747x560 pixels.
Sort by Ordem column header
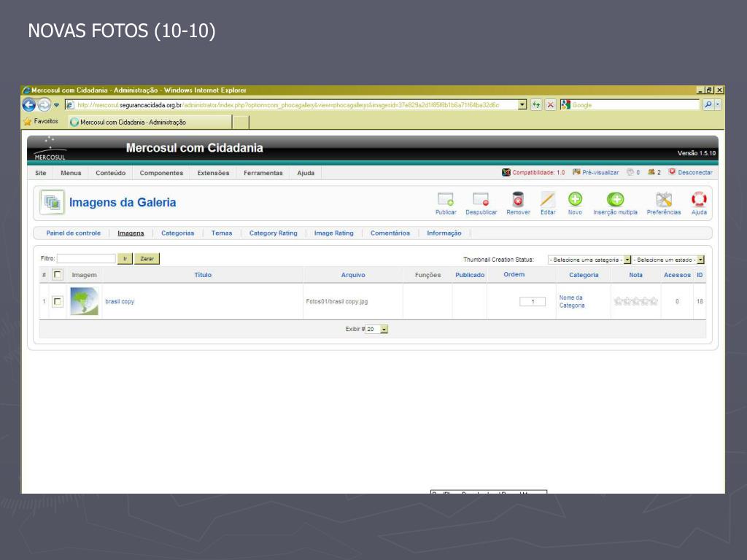pyautogui.click(x=514, y=274)
